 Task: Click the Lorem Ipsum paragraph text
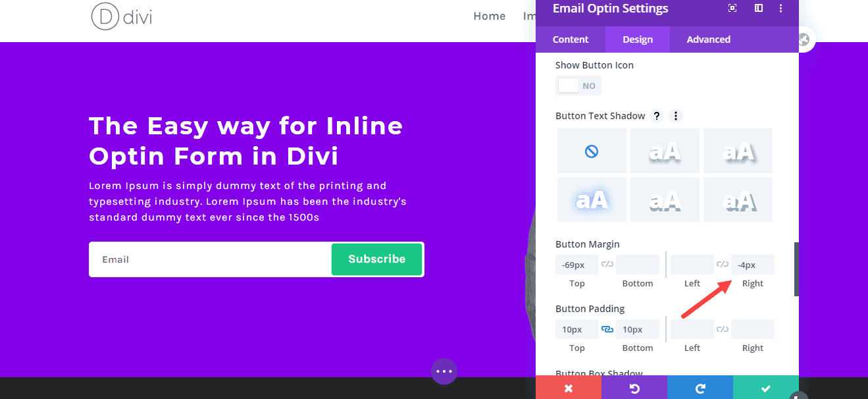247,201
